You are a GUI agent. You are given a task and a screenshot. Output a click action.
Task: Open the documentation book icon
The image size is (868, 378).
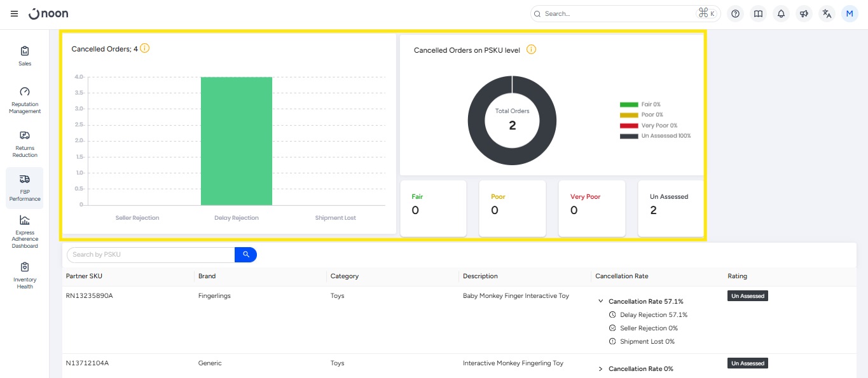tap(757, 14)
